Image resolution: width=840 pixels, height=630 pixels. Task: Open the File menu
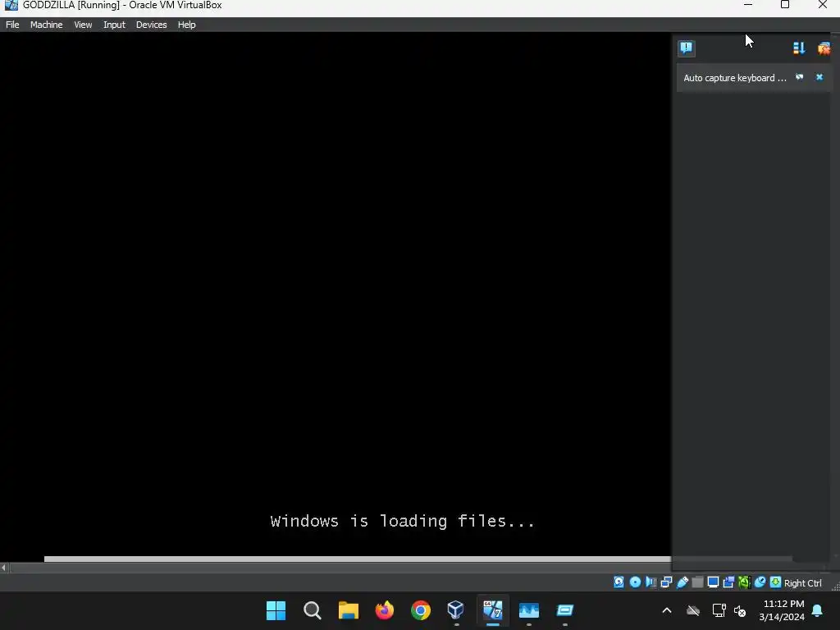[12, 25]
